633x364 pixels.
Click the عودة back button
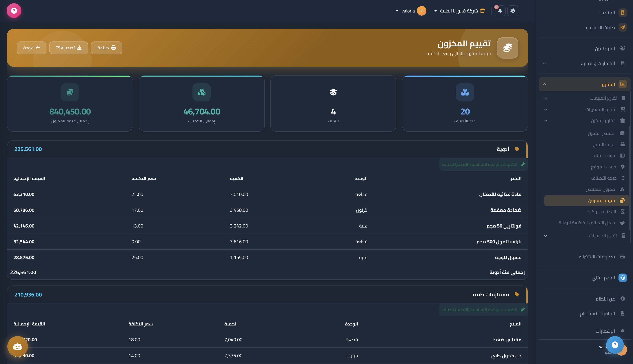coord(32,48)
